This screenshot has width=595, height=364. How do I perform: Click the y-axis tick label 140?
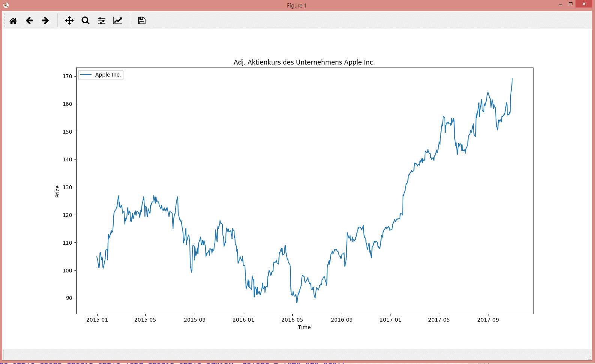click(68, 159)
